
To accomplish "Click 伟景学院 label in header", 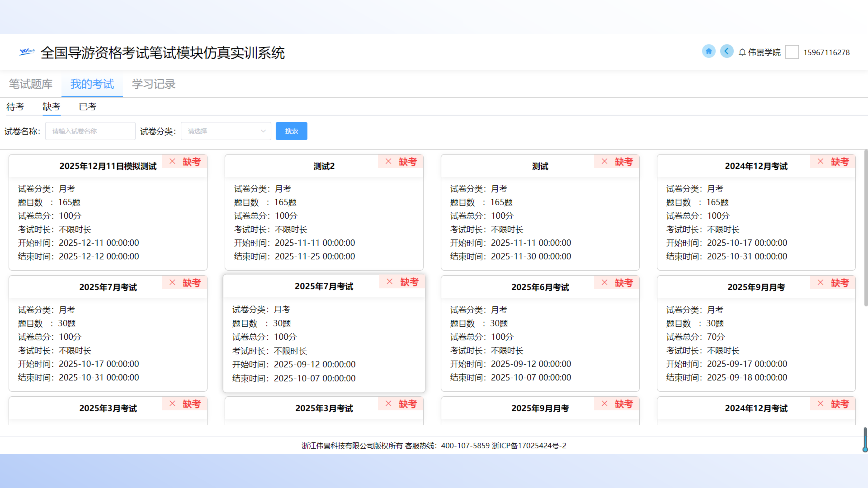I will tap(764, 53).
